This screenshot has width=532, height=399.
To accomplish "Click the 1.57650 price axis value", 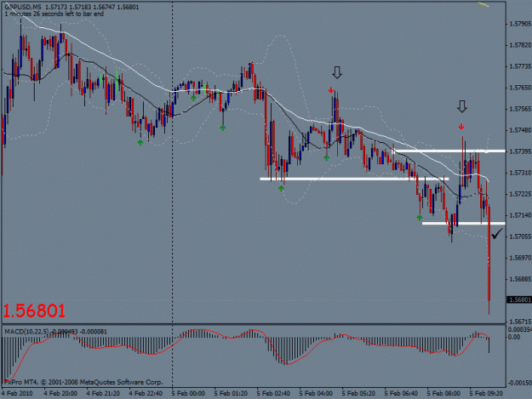I will [x=520, y=88].
